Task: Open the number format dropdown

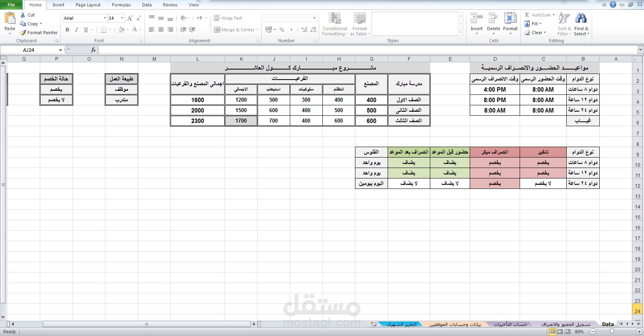Action: (x=314, y=18)
